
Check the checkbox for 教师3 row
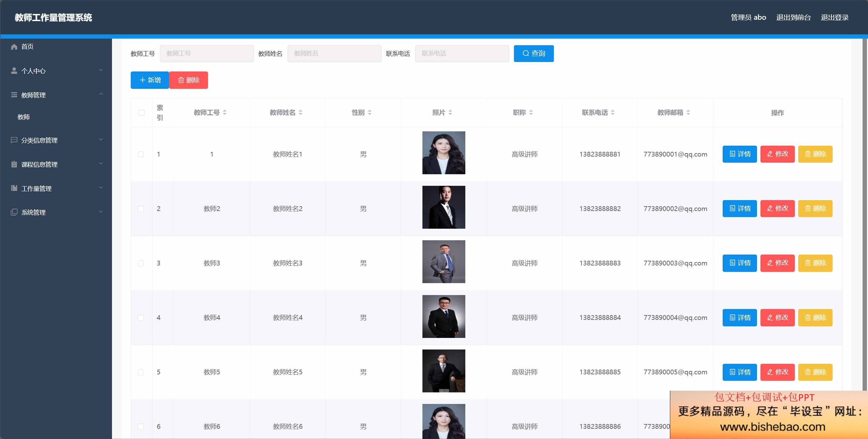pos(141,263)
